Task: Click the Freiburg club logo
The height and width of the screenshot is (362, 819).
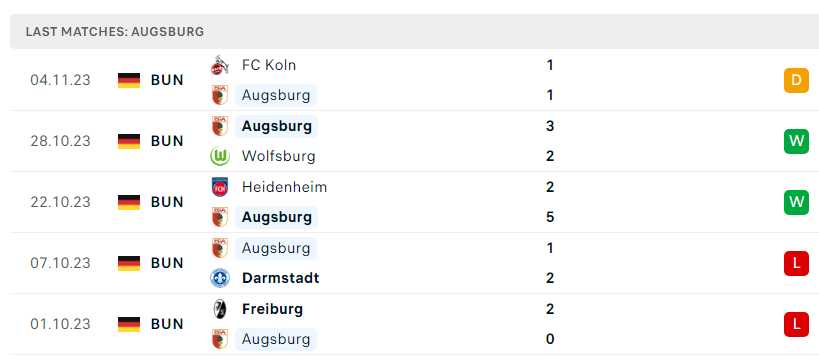Action: point(220,309)
